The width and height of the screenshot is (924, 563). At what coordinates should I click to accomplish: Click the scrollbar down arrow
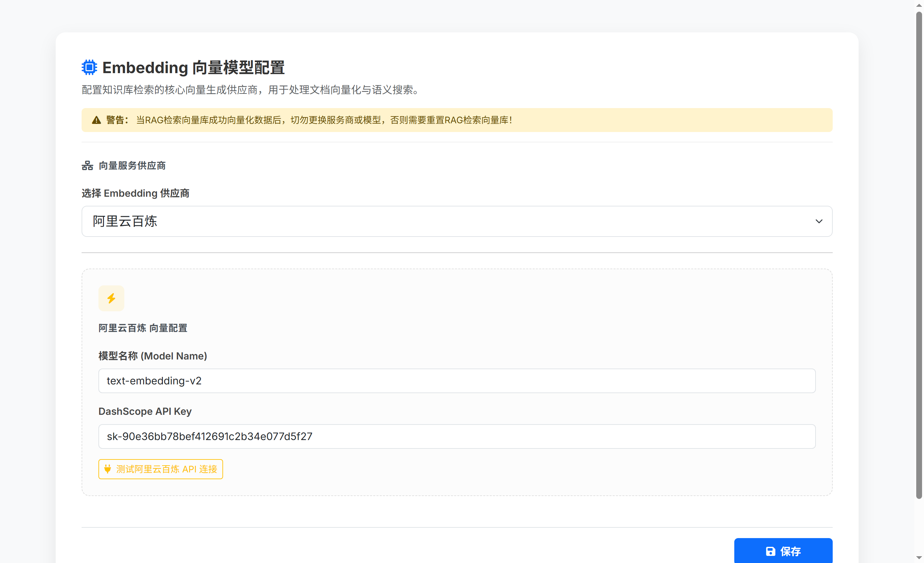pyautogui.click(x=919, y=558)
